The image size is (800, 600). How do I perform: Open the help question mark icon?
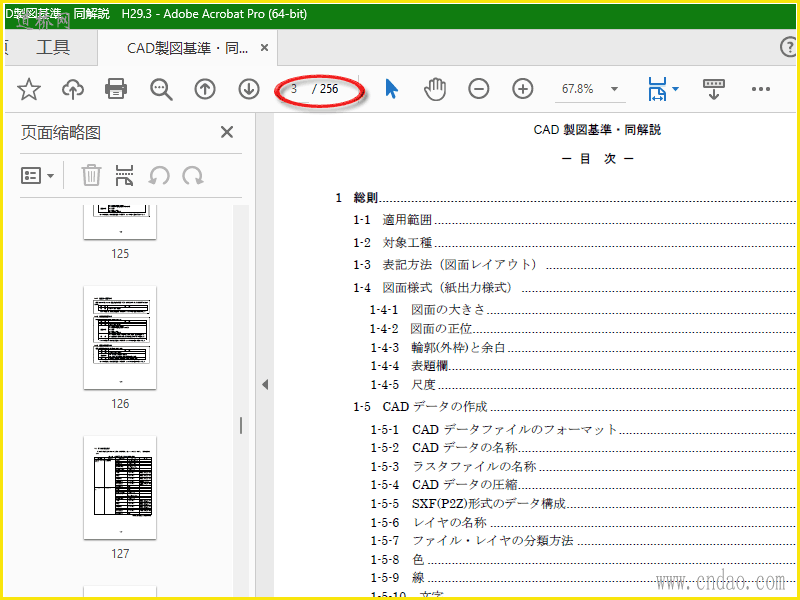coord(789,47)
